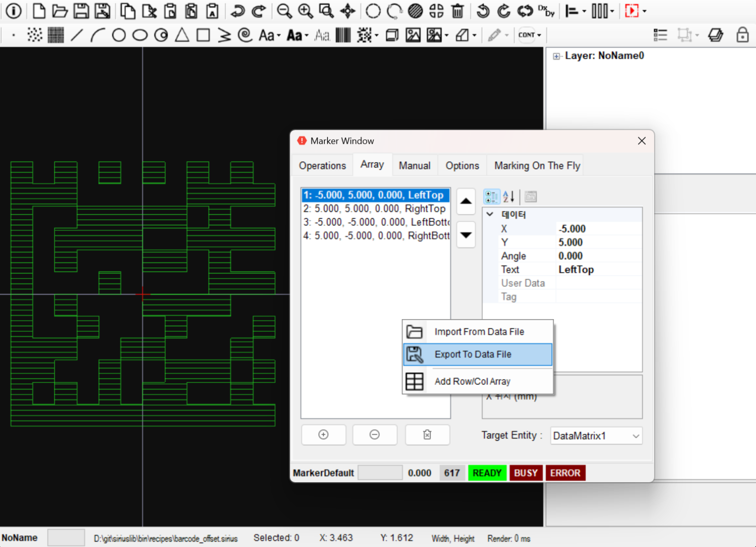The height and width of the screenshot is (547, 756).
Task: Create a new document
Action: point(39,11)
